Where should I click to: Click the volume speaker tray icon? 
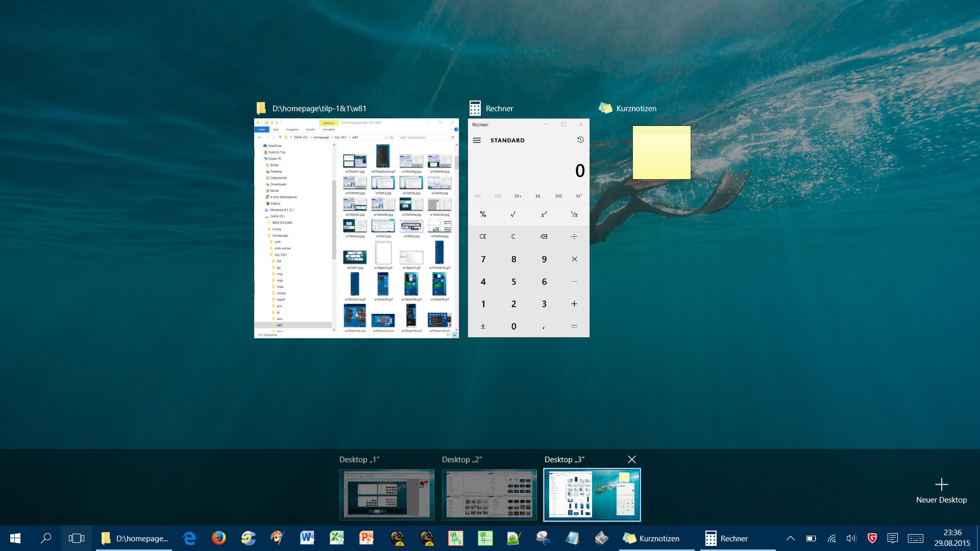[851, 538]
